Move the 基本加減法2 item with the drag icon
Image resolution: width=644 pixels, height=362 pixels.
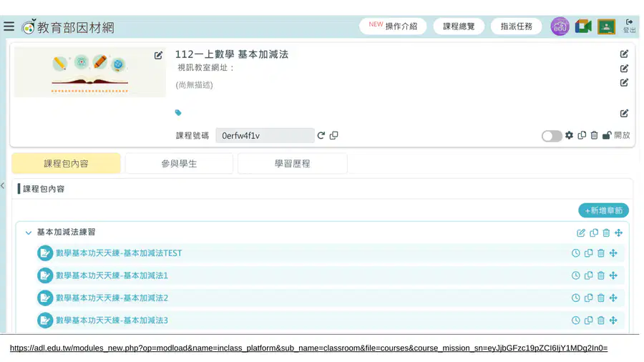(614, 298)
